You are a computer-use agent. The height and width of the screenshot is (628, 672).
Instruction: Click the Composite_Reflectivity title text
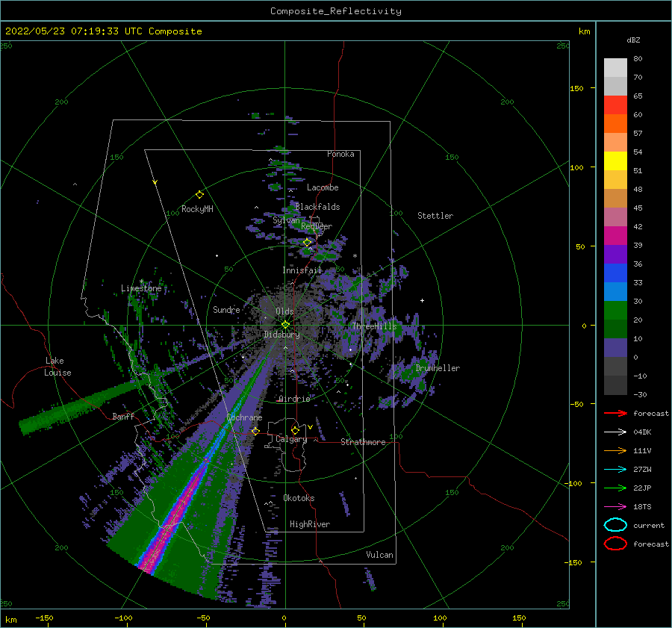click(336, 11)
